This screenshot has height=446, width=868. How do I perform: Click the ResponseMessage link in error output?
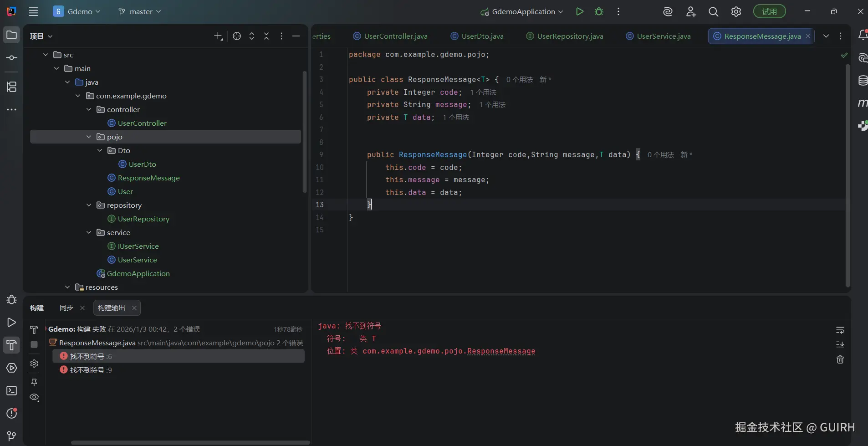501,351
